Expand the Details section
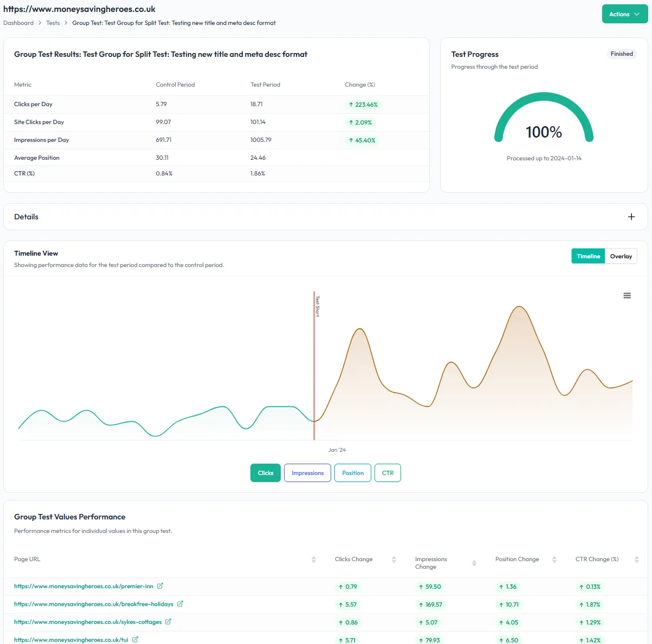 (x=631, y=216)
